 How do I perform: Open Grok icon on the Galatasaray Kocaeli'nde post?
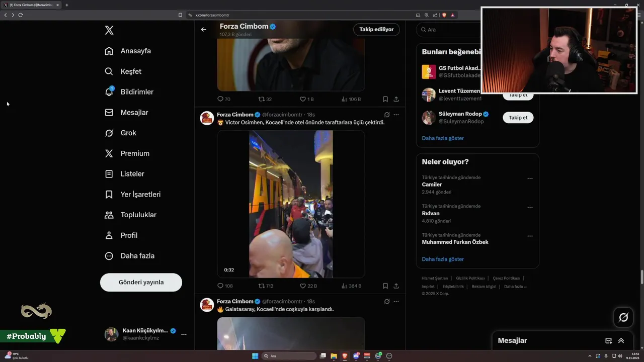pyautogui.click(x=387, y=301)
